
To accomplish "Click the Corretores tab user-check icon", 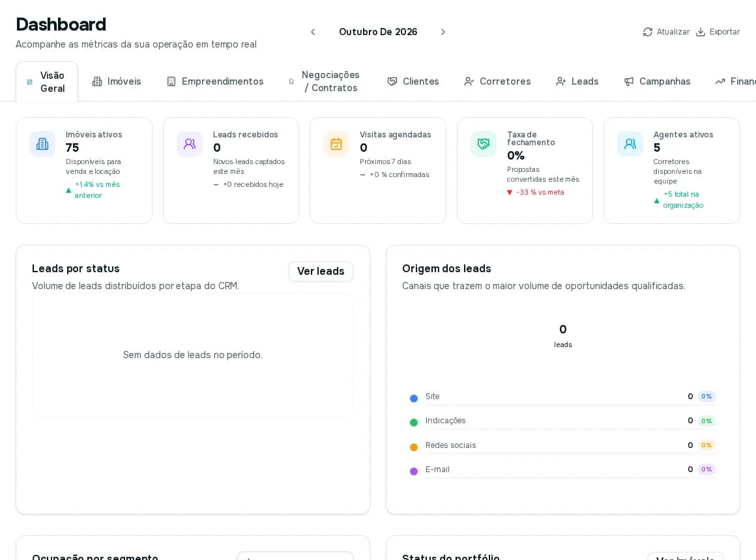I will click(x=469, y=81).
